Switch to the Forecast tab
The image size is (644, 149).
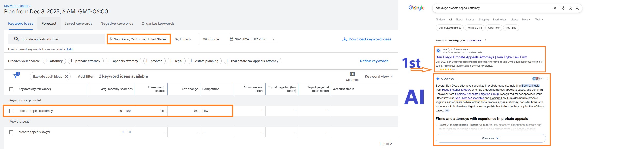49,23
